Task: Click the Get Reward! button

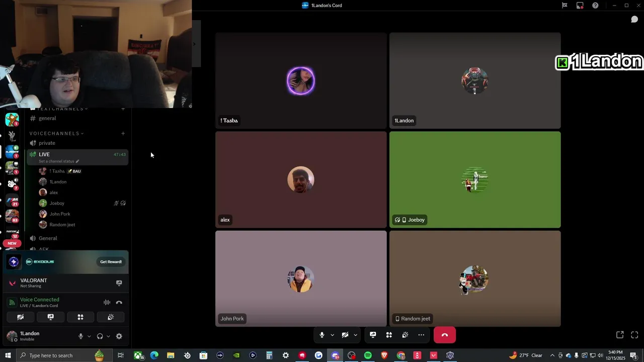Action: click(x=111, y=261)
